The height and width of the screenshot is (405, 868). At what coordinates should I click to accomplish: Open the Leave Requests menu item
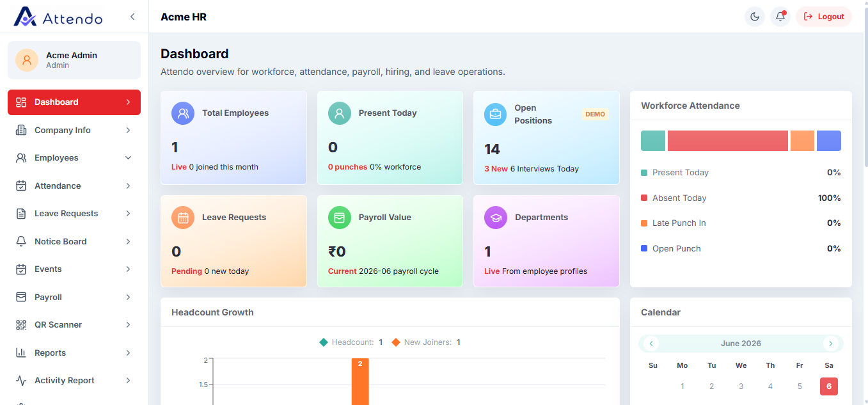pos(74,214)
